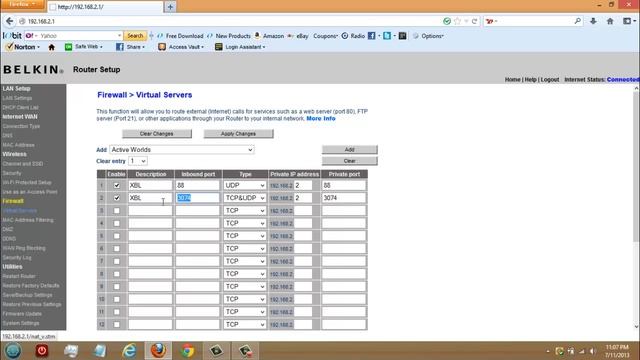Open the row 2 Type dropdown showing TCP&UDP
This screenshot has height=360, width=640.
(245, 198)
